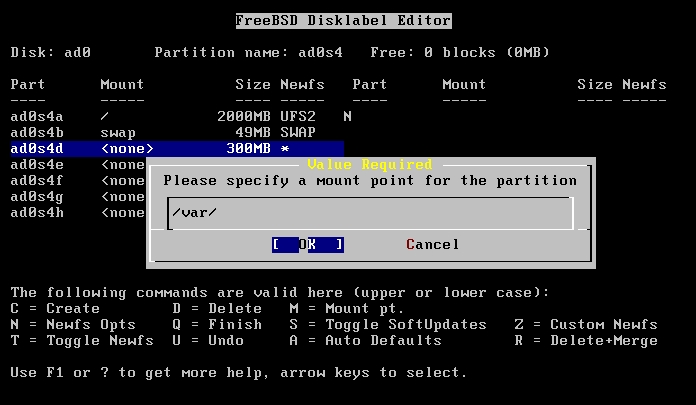Click the 'S = Toggle SoftUpdates' command
Screen dimensions: 696x405
[388, 325]
